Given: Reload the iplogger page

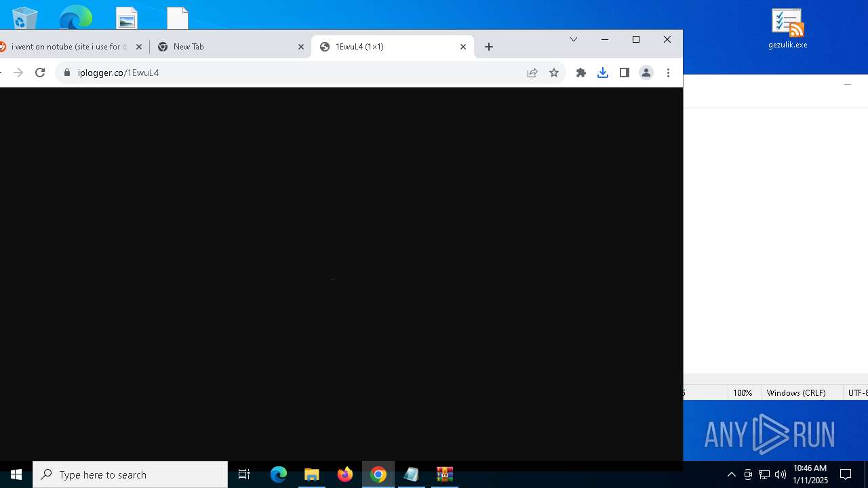Looking at the screenshot, I should (x=40, y=73).
